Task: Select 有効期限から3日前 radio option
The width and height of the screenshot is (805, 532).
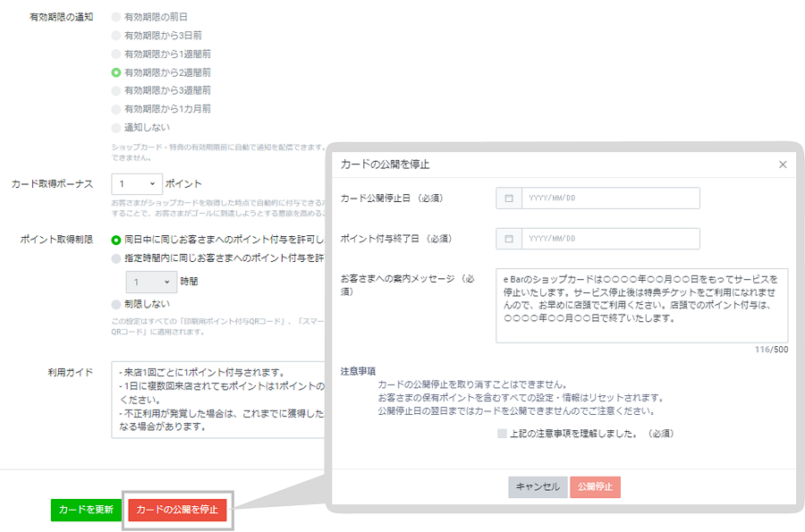Action: point(115,35)
